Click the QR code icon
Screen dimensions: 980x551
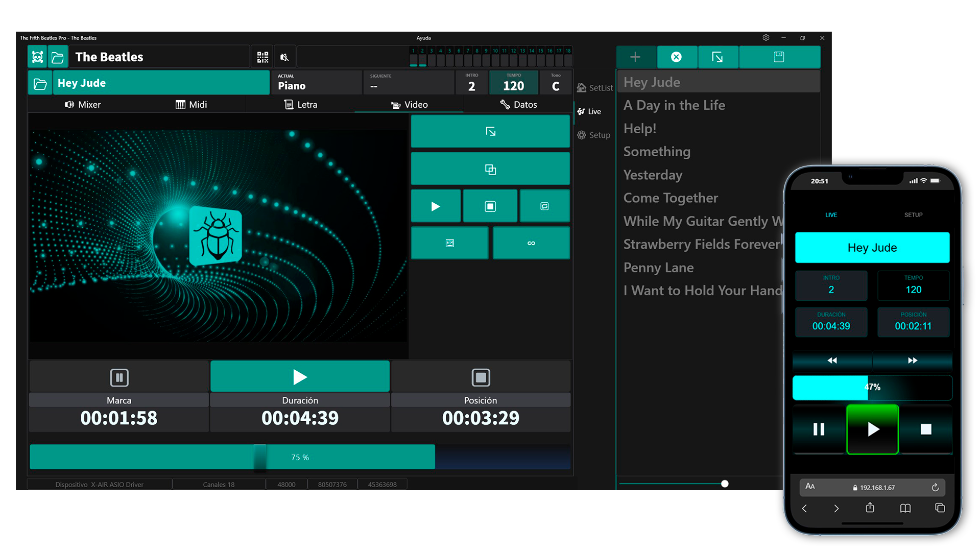click(x=262, y=57)
